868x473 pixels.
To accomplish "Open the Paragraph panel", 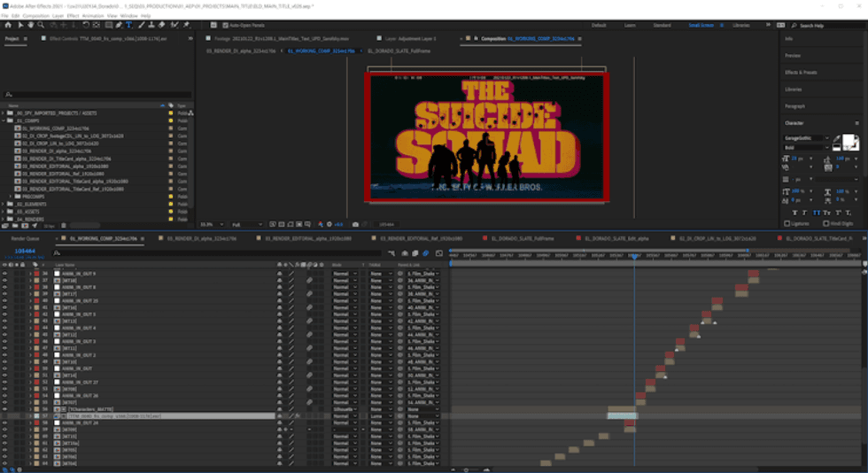I will click(795, 106).
